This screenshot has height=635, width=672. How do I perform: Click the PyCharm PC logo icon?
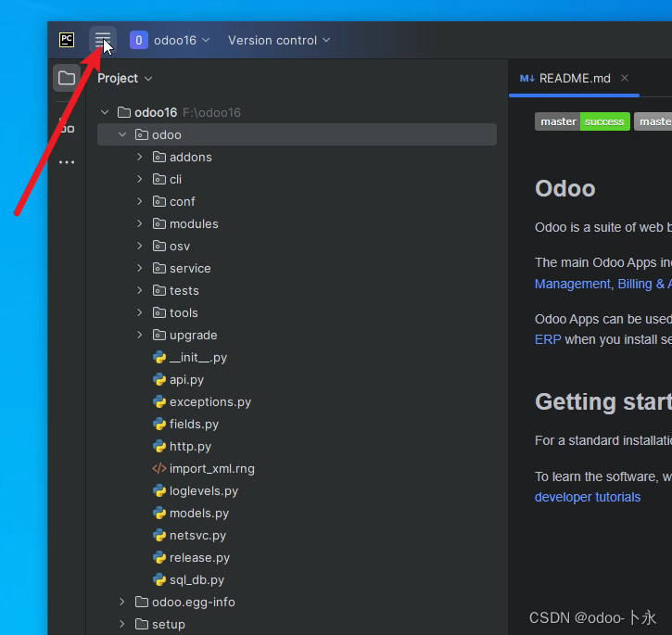point(67,40)
